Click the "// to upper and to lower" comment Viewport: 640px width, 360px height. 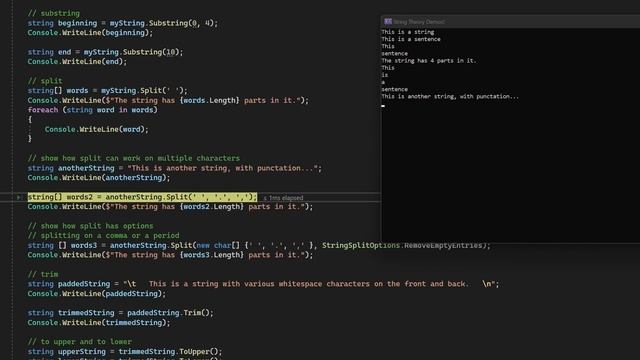pyautogui.click(x=80, y=342)
